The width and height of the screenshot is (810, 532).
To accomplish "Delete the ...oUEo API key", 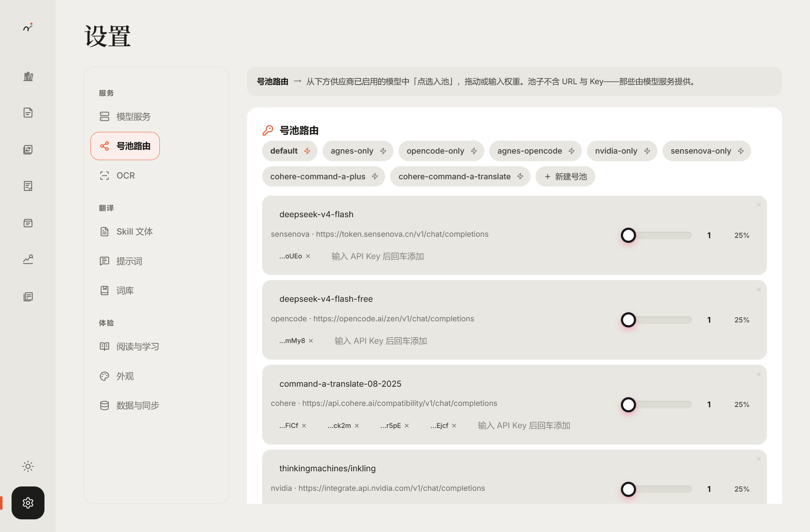I will 308,256.
